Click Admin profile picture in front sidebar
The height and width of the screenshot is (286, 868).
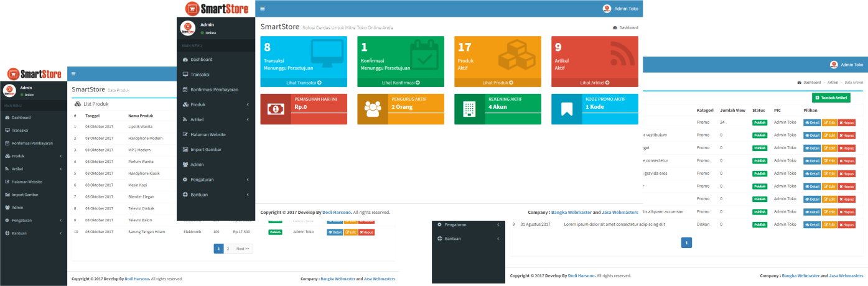(187, 28)
